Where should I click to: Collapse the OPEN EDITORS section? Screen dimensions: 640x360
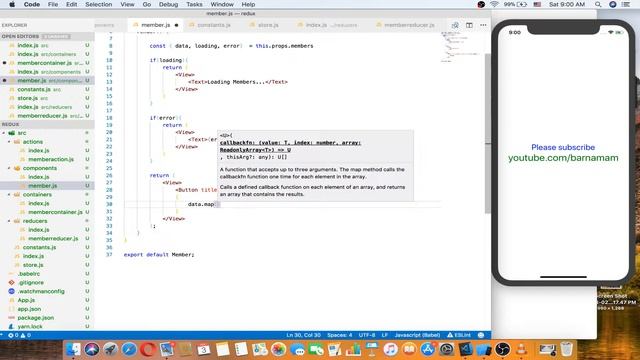(47, 36)
